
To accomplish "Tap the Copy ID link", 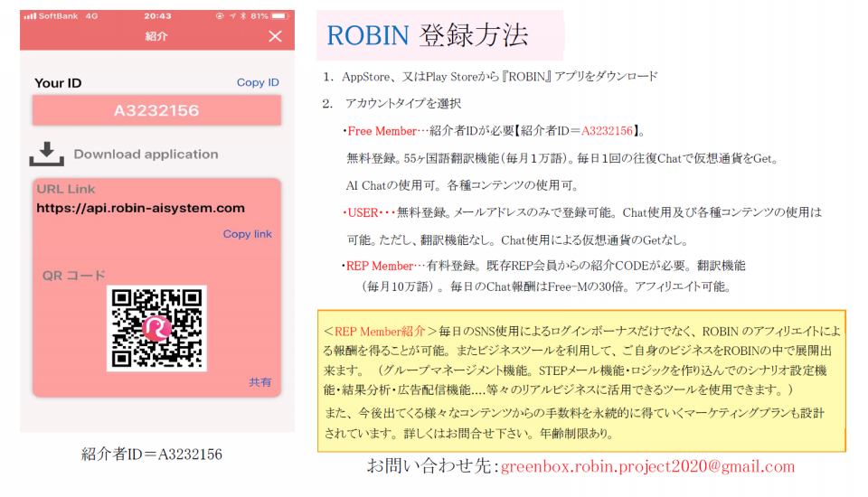I will [x=258, y=82].
